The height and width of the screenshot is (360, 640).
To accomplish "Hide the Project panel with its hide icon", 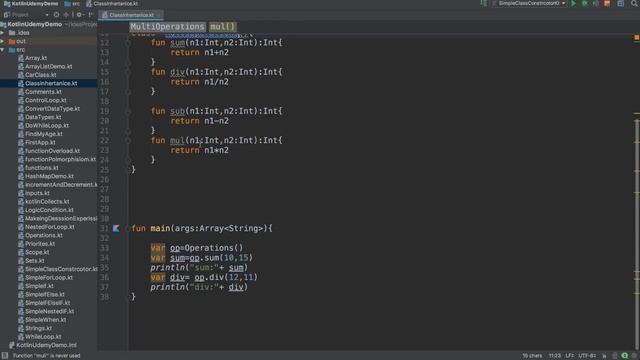I will [91, 15].
